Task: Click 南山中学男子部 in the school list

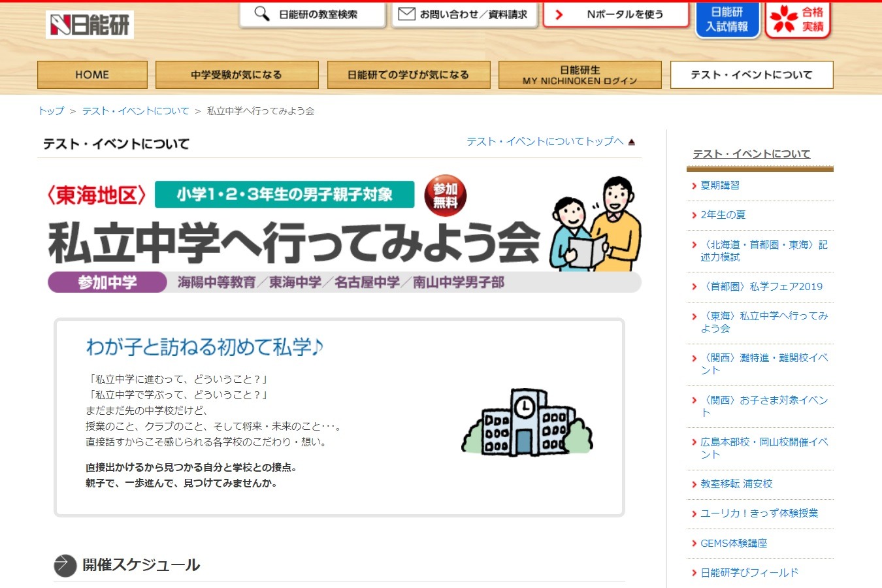Action: 459,282
